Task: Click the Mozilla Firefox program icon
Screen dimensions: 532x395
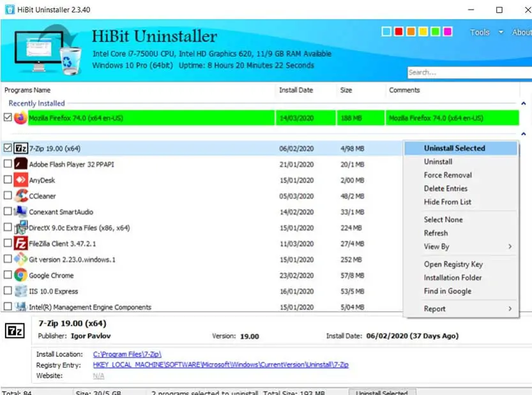Action: tap(20, 117)
